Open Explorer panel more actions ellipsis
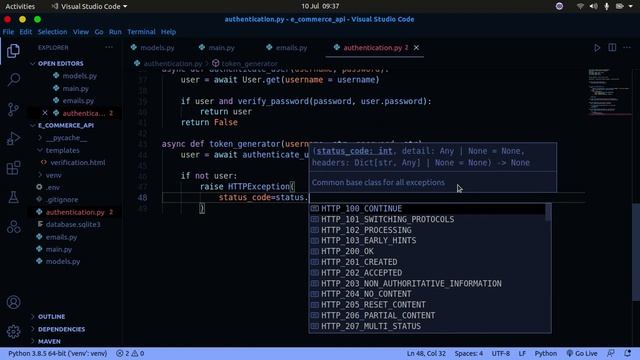This screenshot has width=640, height=360. [x=109, y=47]
